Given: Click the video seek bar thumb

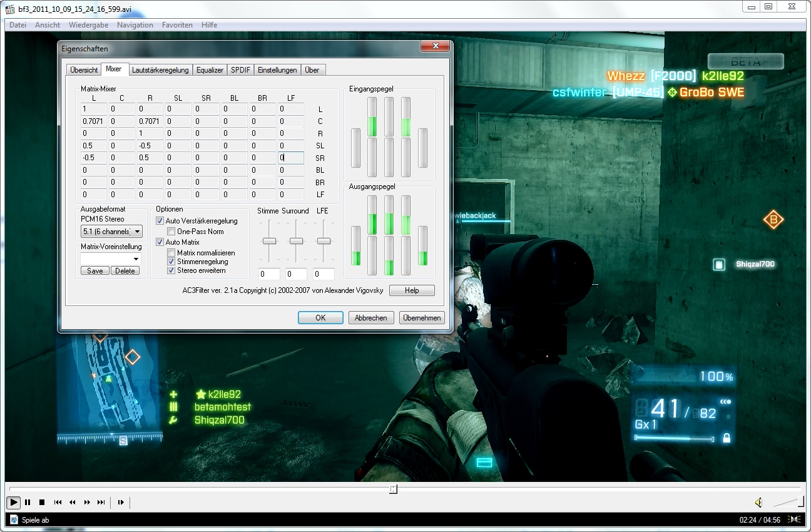Looking at the screenshot, I should point(393,489).
